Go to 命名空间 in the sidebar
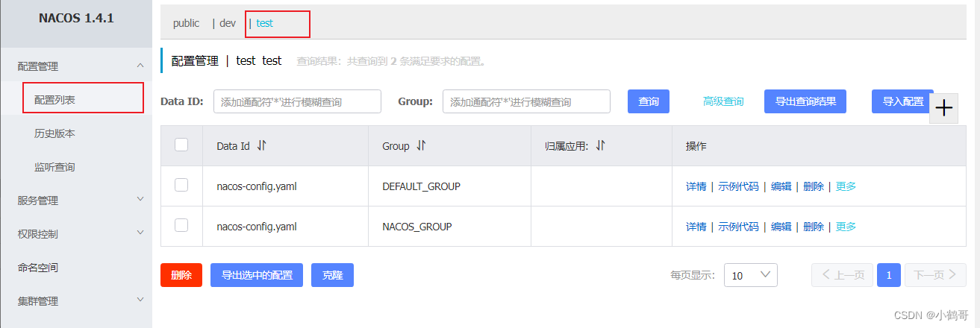The width and height of the screenshot is (980, 328). pyautogui.click(x=38, y=267)
